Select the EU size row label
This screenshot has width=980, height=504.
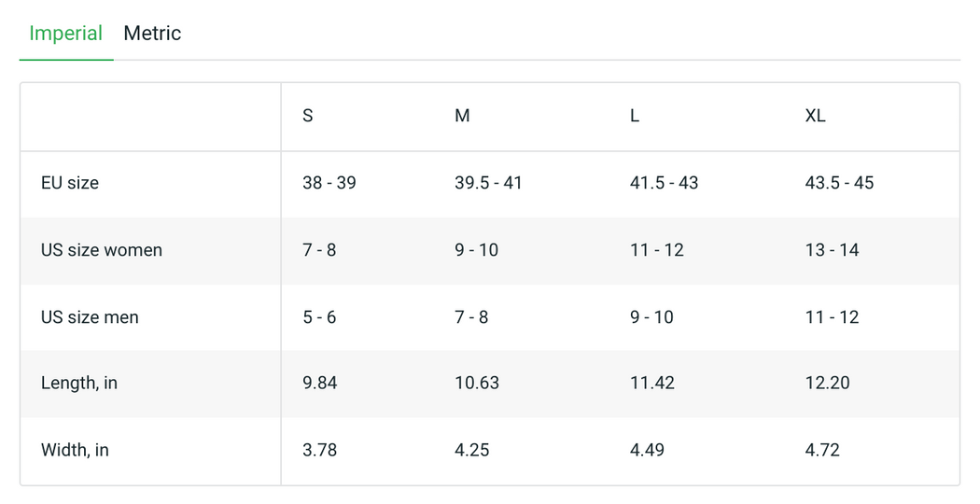pos(70,183)
